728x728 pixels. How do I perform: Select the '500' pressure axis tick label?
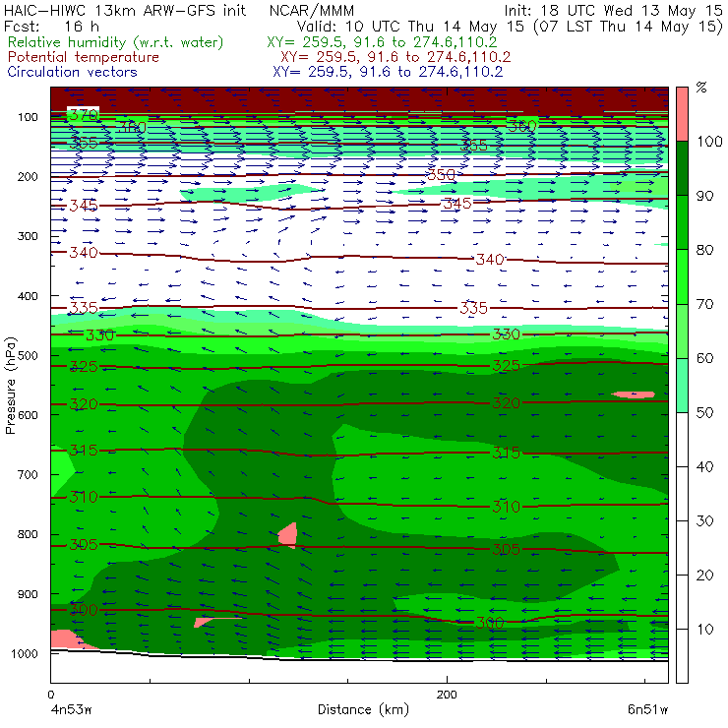tap(28, 355)
